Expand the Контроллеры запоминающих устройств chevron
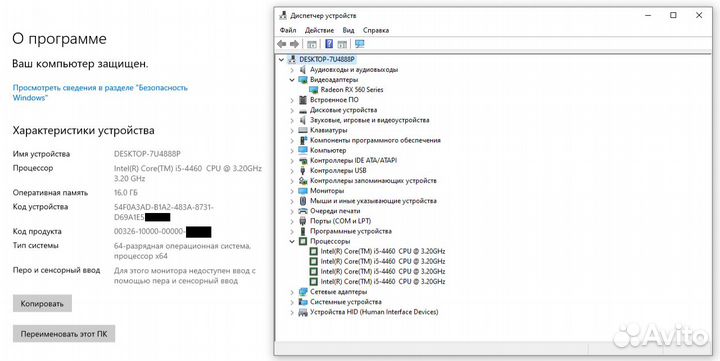 [x=292, y=181]
